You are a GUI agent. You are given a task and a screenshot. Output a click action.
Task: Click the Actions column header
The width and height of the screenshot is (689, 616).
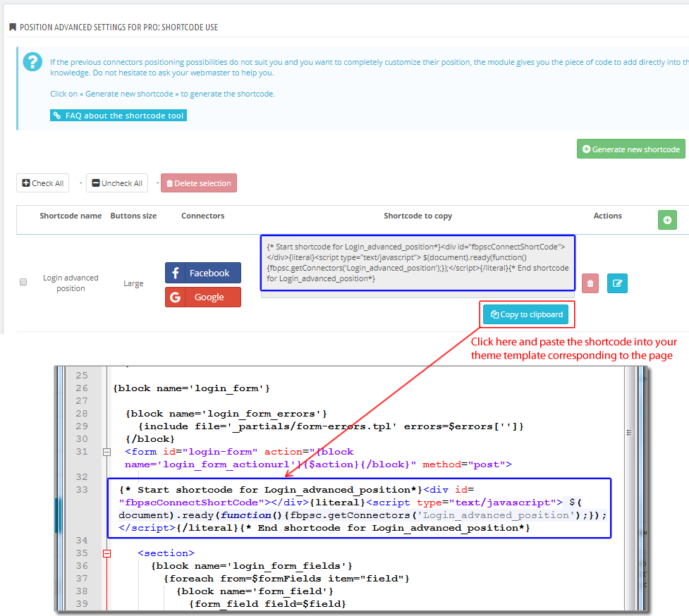tap(608, 216)
